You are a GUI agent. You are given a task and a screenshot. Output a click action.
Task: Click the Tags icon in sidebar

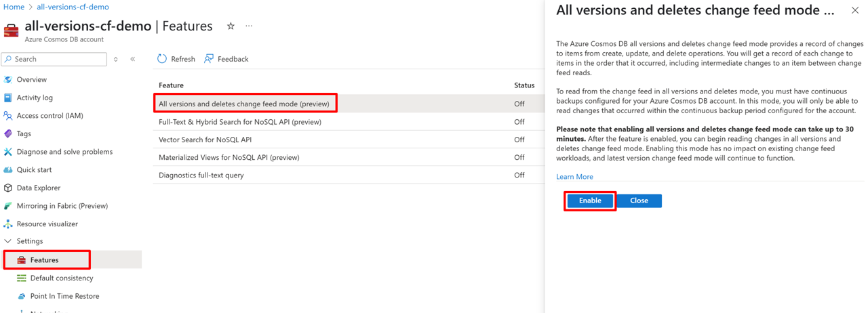coord(8,133)
